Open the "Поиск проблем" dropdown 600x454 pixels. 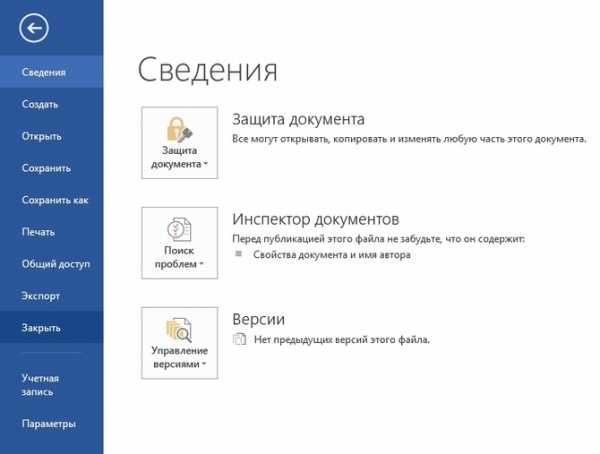point(201,265)
